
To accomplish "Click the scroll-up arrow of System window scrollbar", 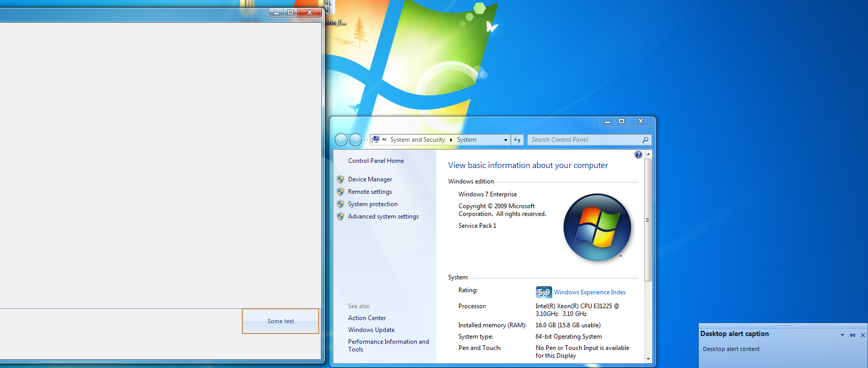I will [648, 154].
